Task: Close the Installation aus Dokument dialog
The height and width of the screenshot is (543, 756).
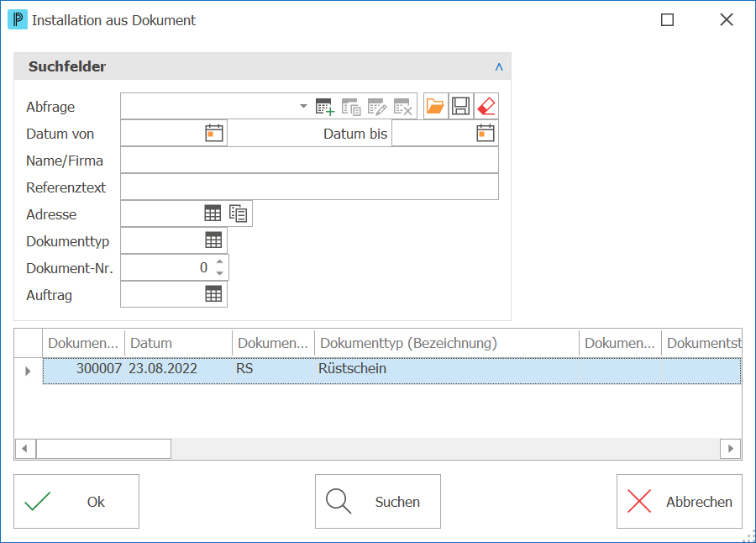Action: pos(727,20)
